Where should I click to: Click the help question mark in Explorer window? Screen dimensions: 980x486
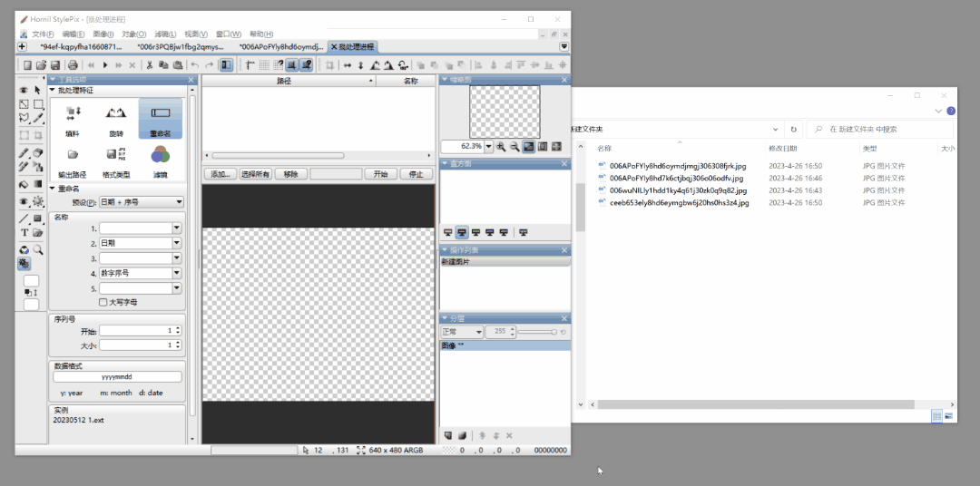(x=951, y=111)
